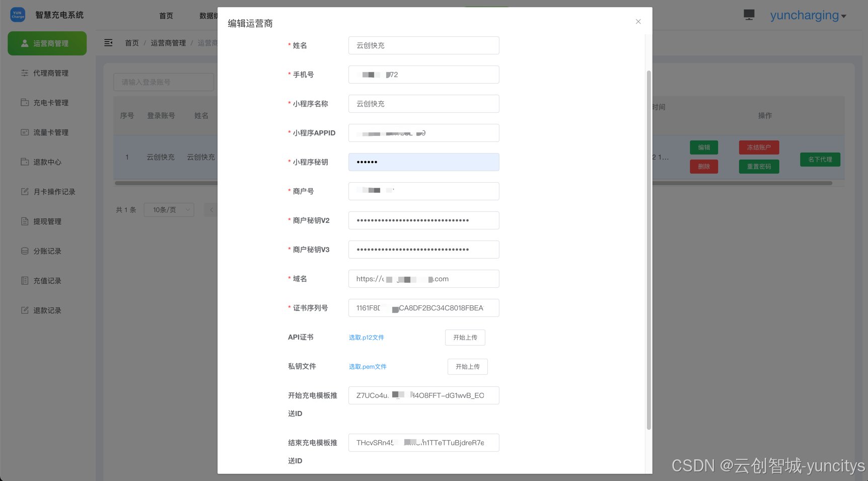
Task: Click the green 编辑 button
Action: coord(704,147)
